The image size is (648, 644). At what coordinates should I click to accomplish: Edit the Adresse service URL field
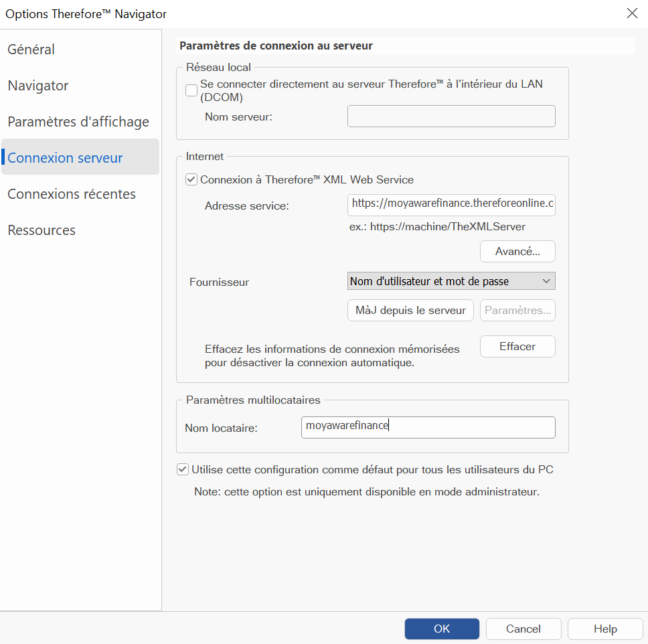click(451, 205)
